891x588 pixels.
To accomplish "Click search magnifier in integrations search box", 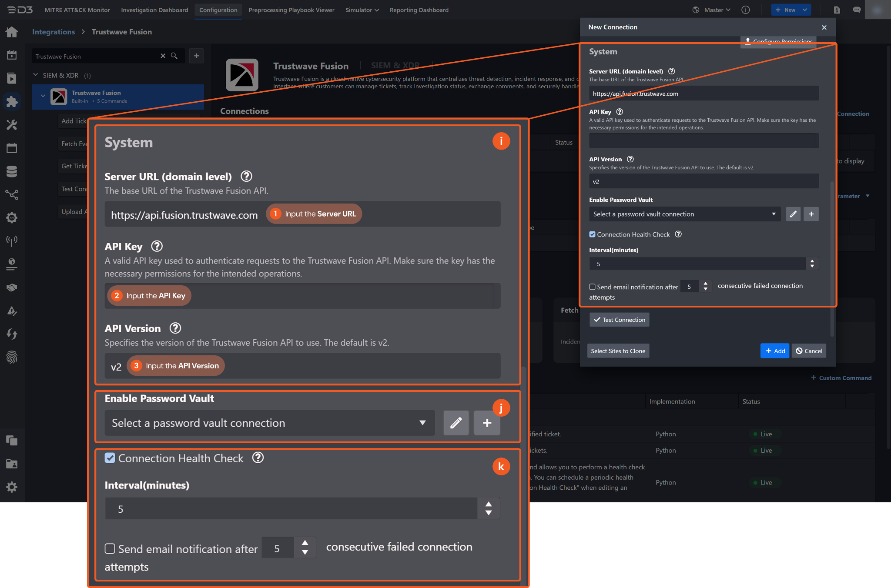I will click(174, 56).
